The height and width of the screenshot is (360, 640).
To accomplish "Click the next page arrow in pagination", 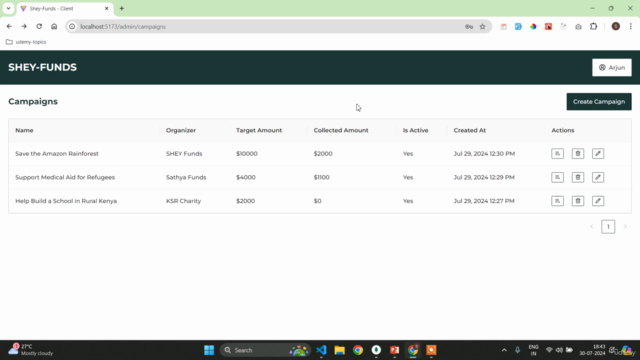I will pyautogui.click(x=625, y=227).
